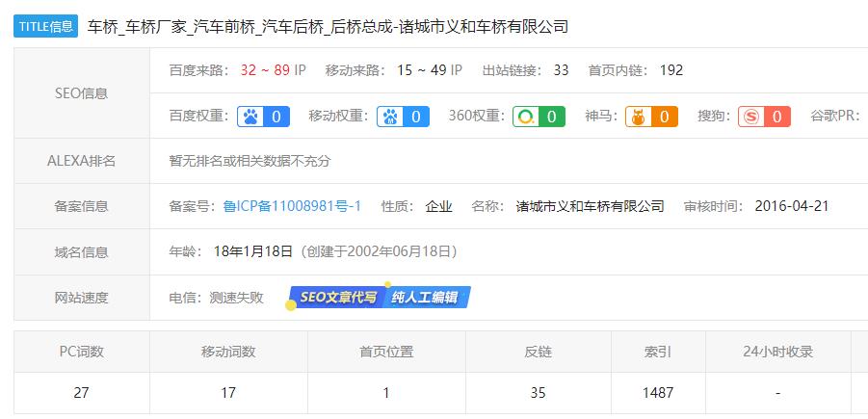Click the mobile weight paw badge
Viewport: 868px width, 419px height.
[403, 117]
